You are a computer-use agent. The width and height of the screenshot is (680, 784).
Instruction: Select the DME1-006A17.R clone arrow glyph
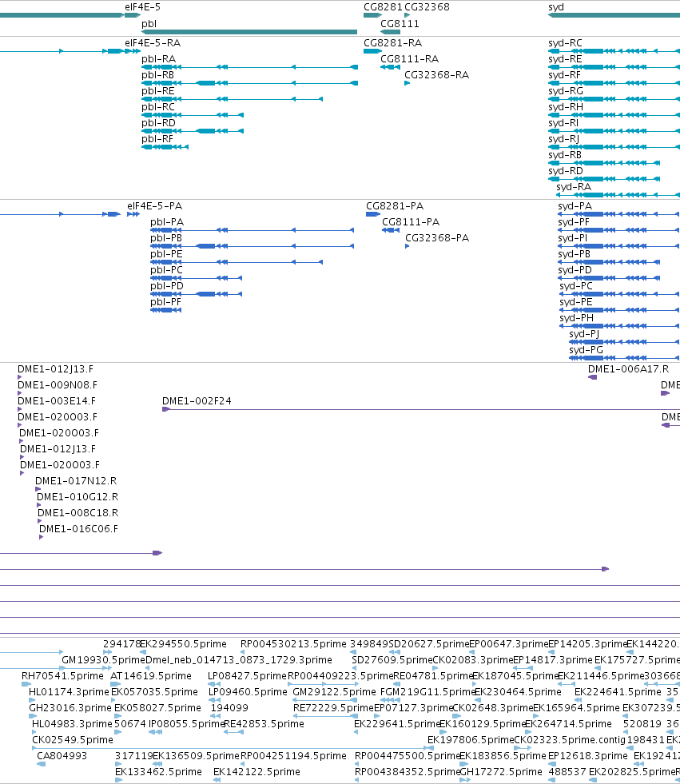click(x=592, y=377)
